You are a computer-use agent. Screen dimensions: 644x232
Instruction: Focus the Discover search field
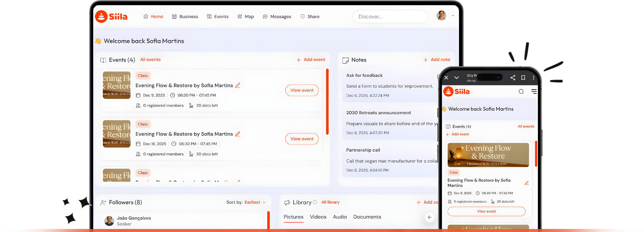(390, 17)
